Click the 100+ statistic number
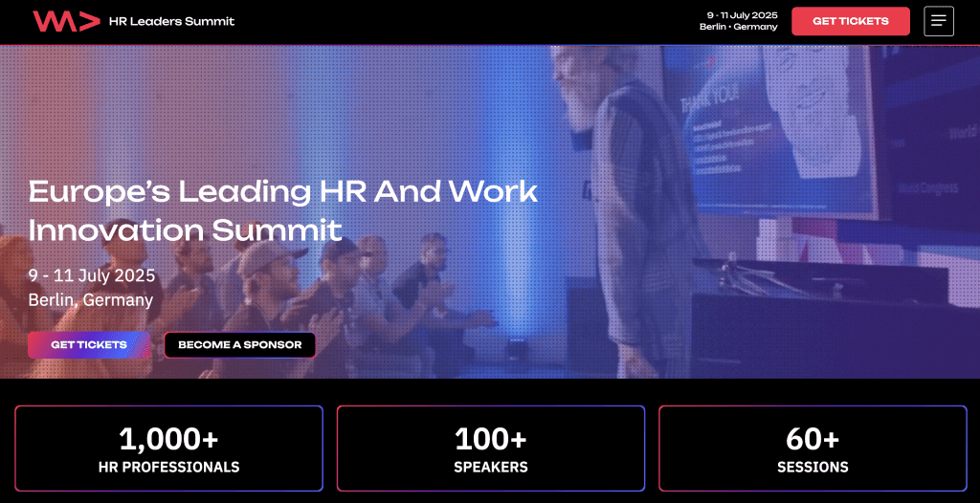980x503 pixels. click(491, 439)
